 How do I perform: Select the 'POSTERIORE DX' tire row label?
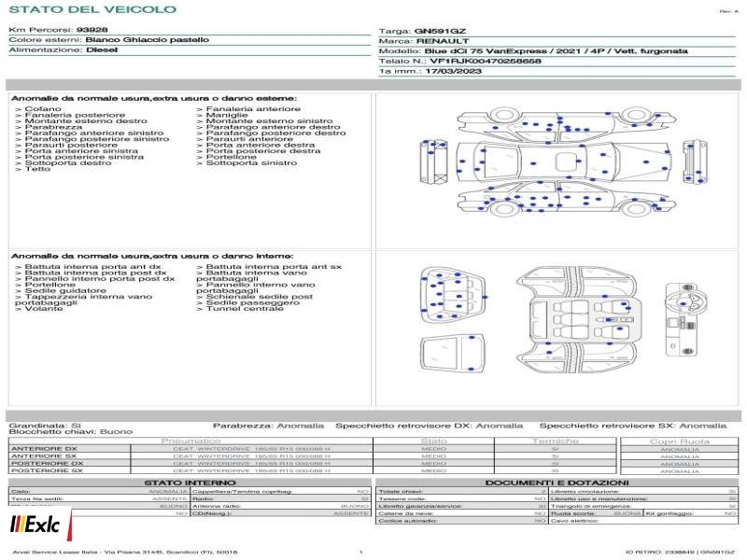click(x=47, y=463)
